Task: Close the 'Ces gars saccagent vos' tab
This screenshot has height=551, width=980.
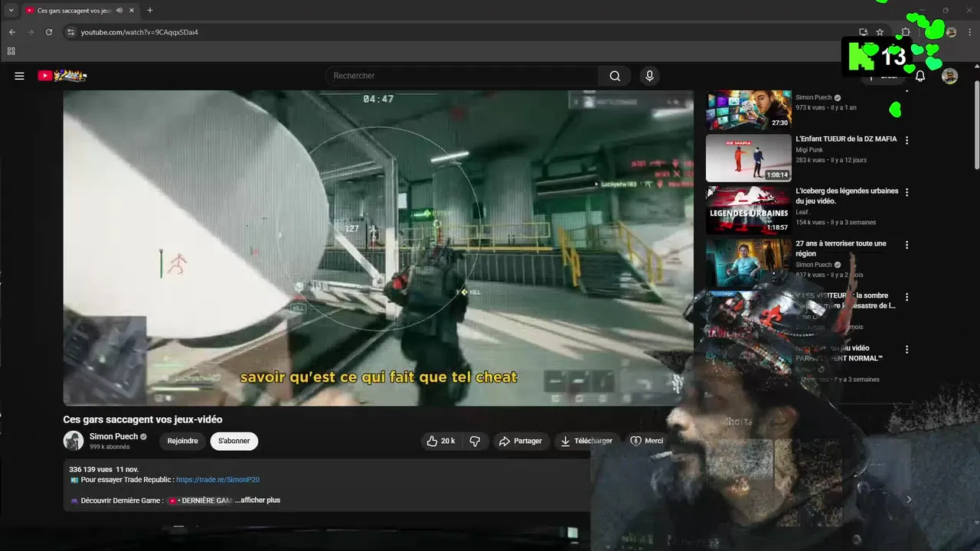Action: (x=132, y=10)
